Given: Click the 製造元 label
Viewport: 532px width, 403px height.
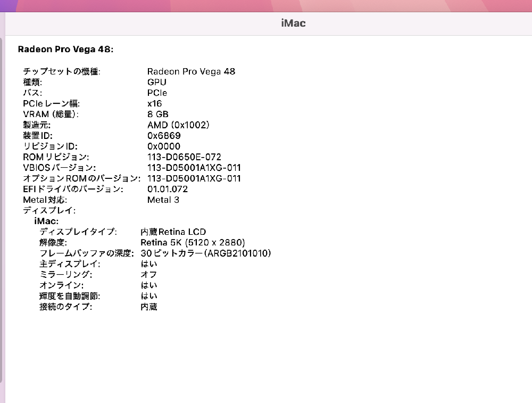Looking at the screenshot, I should [37, 125].
